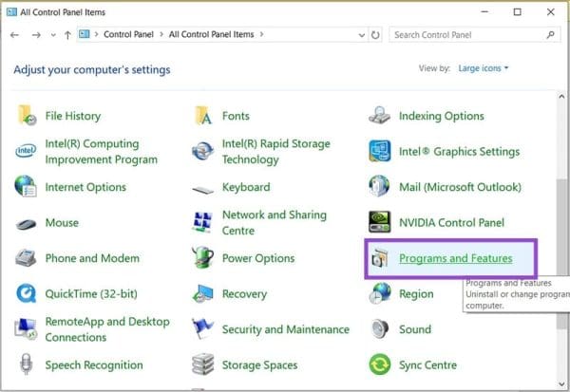Open the Sound settings link
Viewport: 570px width, 392px height.
415,329
